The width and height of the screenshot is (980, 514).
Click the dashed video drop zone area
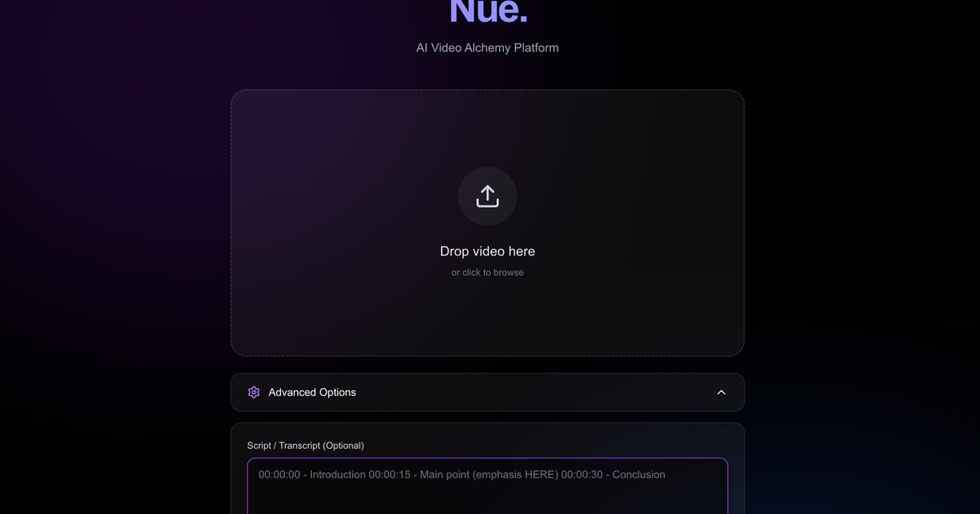pyautogui.click(x=488, y=223)
